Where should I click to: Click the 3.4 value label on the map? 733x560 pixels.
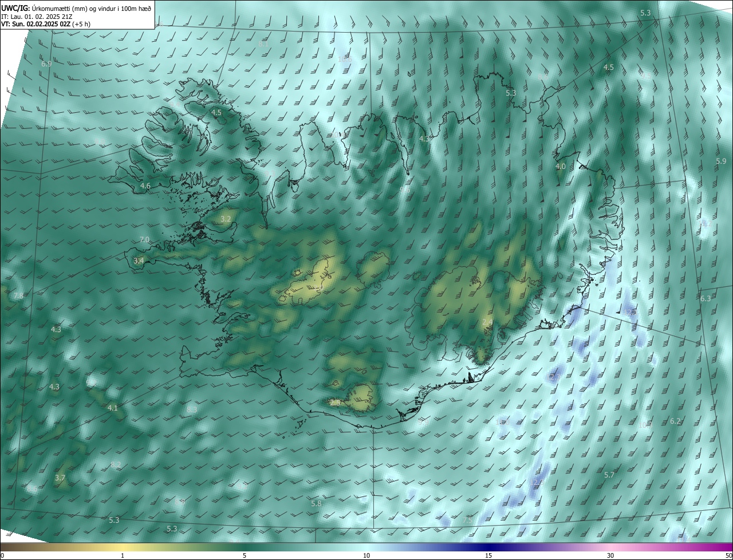(x=139, y=261)
